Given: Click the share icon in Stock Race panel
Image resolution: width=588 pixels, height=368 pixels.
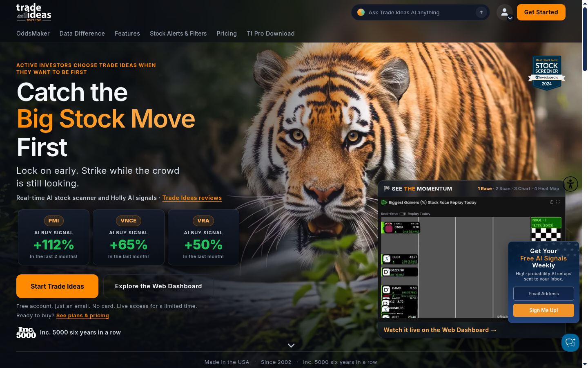Looking at the screenshot, I should (x=552, y=202).
